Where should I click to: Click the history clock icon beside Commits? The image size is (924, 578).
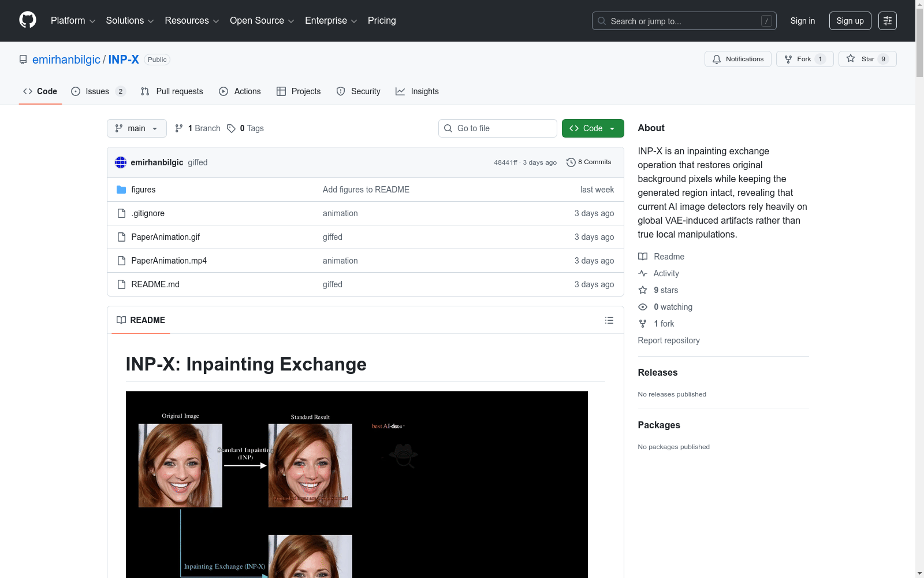coord(571,162)
